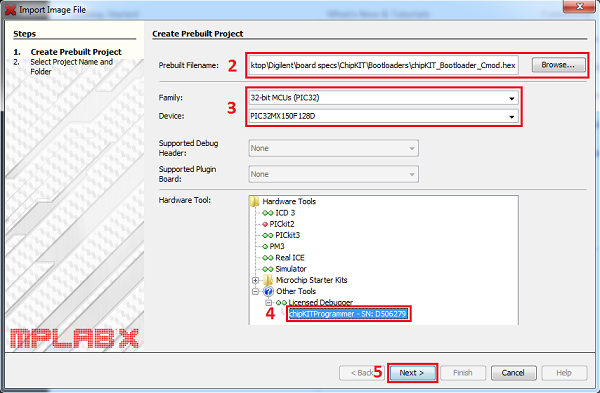Screen dimensions: 600x393
Task: Select Real ICE hardware tool
Action: [x=290, y=258]
